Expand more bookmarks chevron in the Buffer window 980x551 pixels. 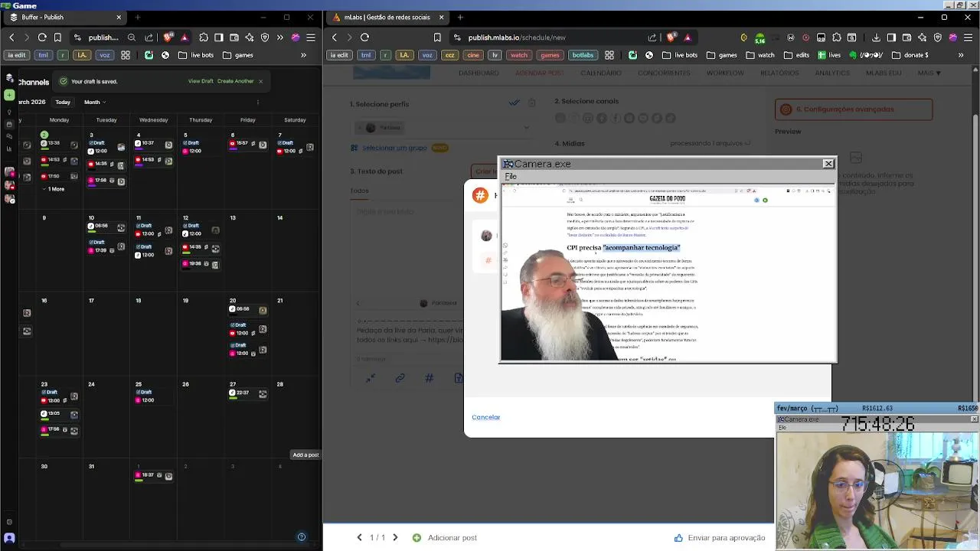click(303, 55)
